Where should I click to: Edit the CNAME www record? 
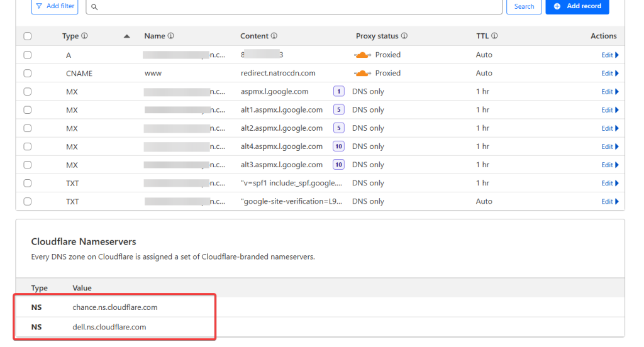(x=610, y=74)
